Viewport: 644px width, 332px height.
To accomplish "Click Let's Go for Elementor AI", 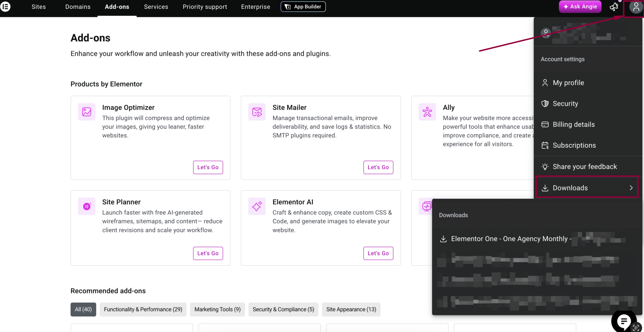I will click(378, 253).
